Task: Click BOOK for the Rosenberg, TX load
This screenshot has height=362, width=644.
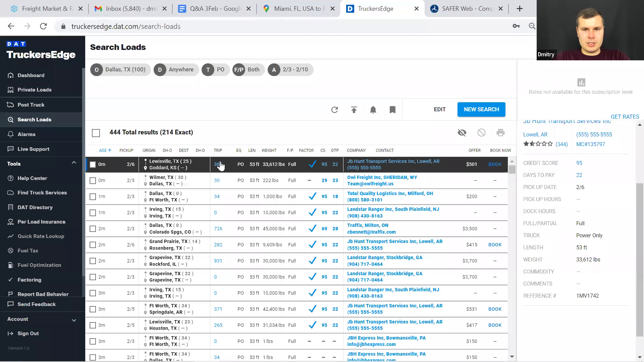Action: coord(495,245)
